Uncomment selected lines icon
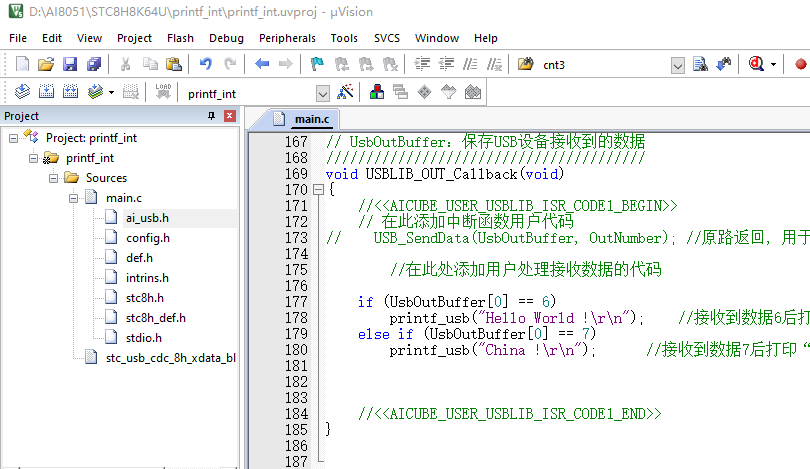Viewport: 810px width, 469px height. [x=494, y=64]
